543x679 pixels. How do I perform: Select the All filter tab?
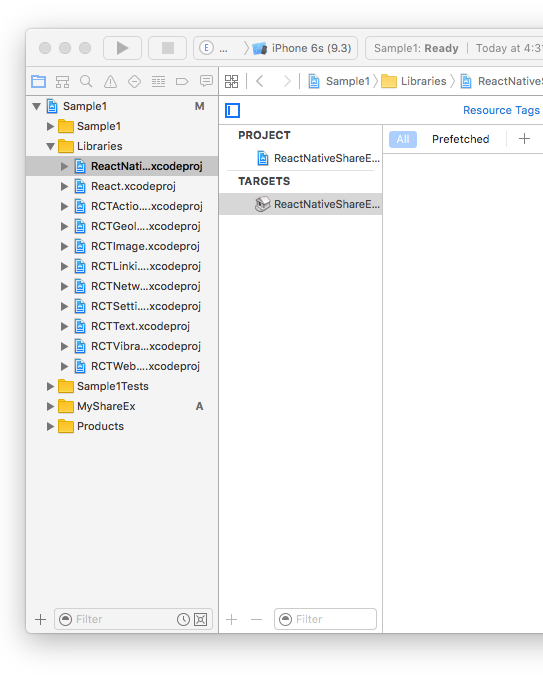[403, 139]
